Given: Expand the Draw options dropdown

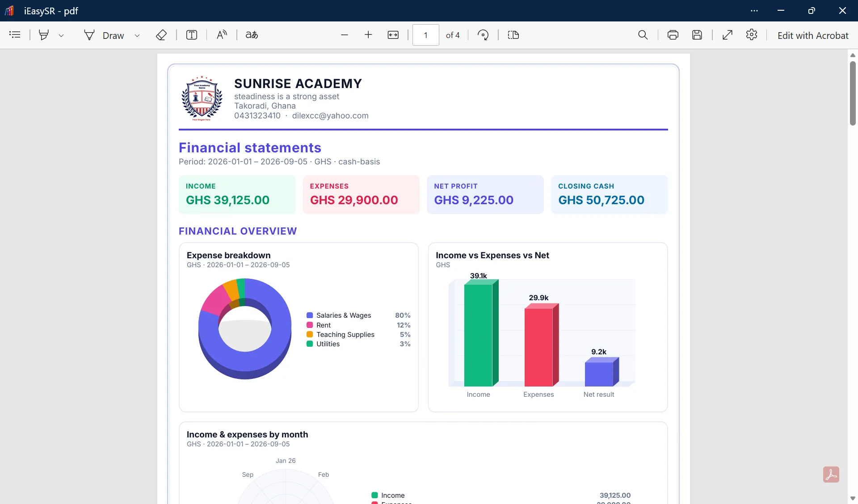Looking at the screenshot, I should pyautogui.click(x=137, y=35).
